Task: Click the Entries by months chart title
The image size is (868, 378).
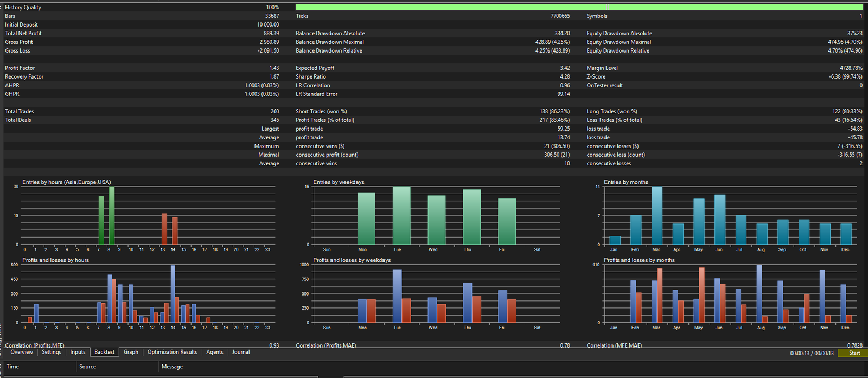Action: point(626,182)
